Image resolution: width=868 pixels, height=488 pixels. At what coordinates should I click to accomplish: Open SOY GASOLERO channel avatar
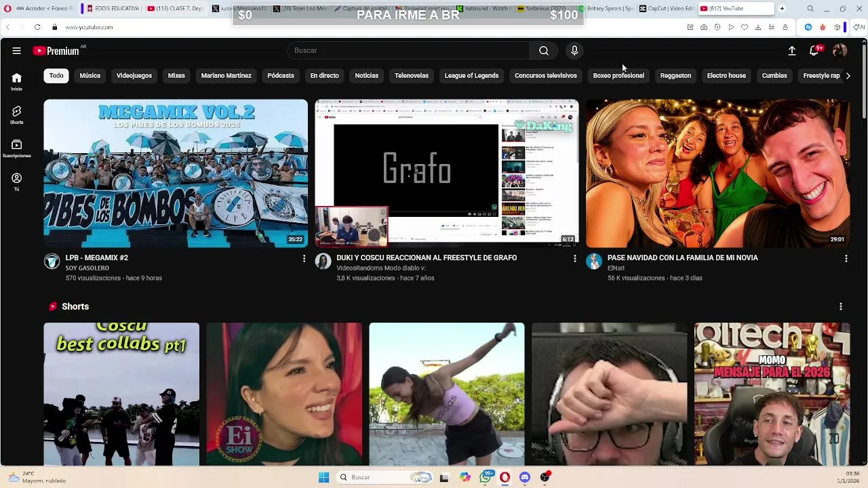[x=52, y=262]
